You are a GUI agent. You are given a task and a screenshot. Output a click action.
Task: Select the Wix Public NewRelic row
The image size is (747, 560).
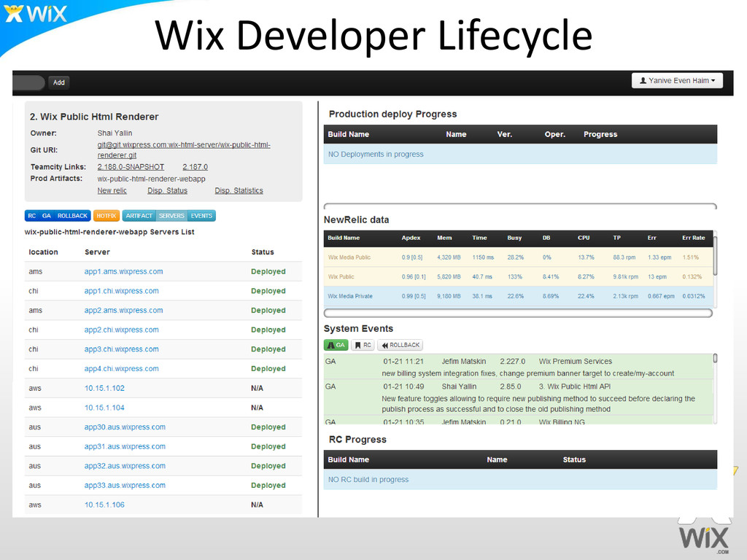(x=519, y=276)
